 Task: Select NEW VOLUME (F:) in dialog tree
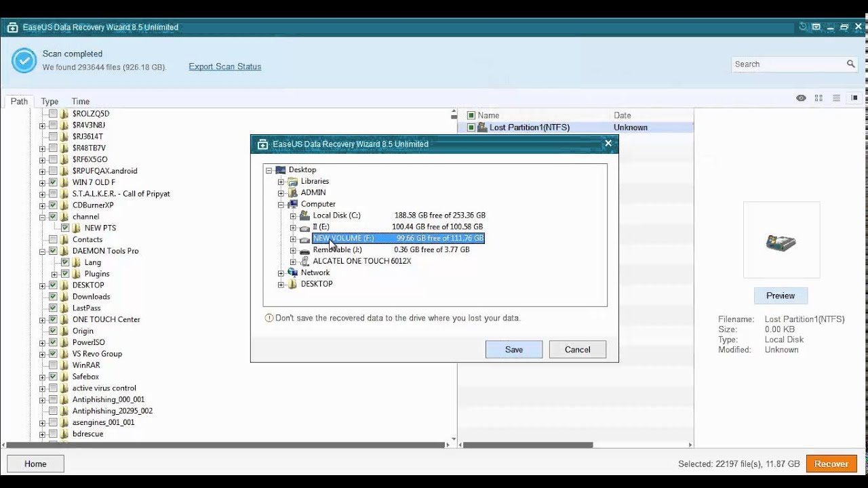tap(398, 239)
